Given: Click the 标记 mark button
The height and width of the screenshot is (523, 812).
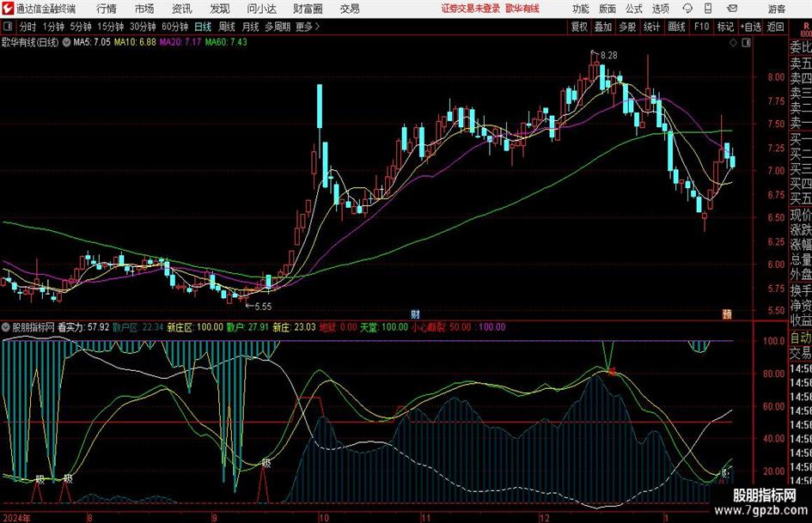Looking at the screenshot, I should tap(725, 27).
